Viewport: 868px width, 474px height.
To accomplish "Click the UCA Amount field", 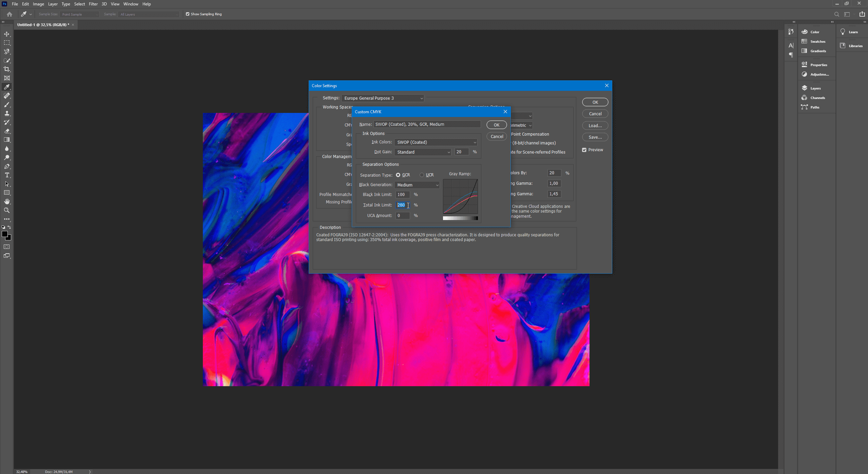I will pos(403,216).
